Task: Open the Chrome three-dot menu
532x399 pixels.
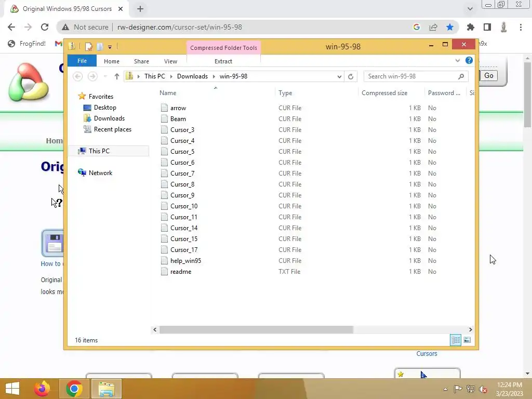Action: coord(521,27)
